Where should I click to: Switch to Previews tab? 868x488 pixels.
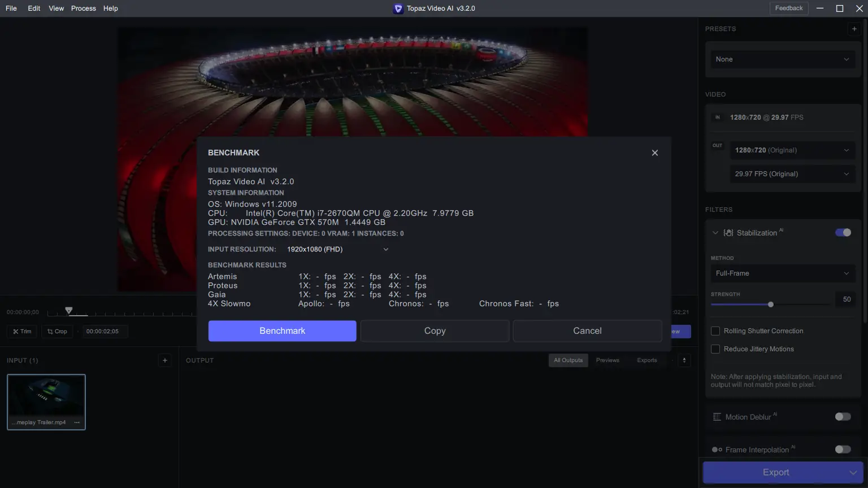607,360
